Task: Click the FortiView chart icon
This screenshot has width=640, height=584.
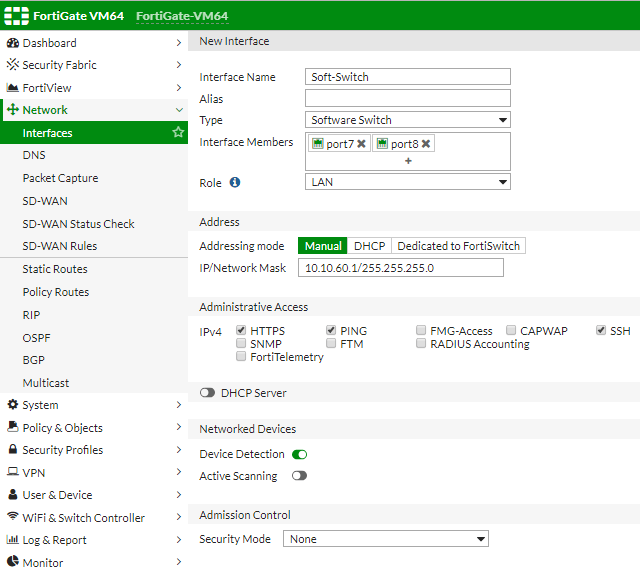Action: pyautogui.click(x=13, y=87)
